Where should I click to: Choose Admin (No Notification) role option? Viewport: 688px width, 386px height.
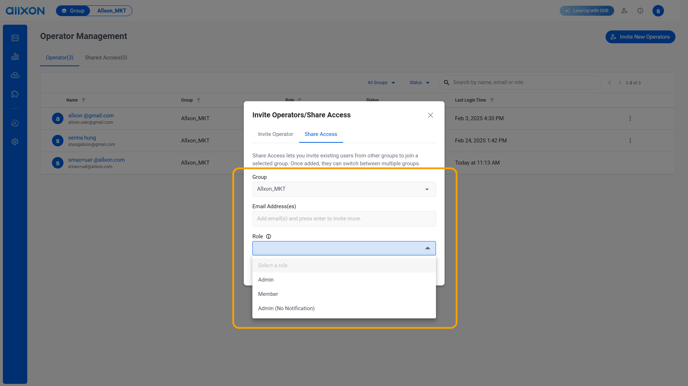click(x=344, y=308)
